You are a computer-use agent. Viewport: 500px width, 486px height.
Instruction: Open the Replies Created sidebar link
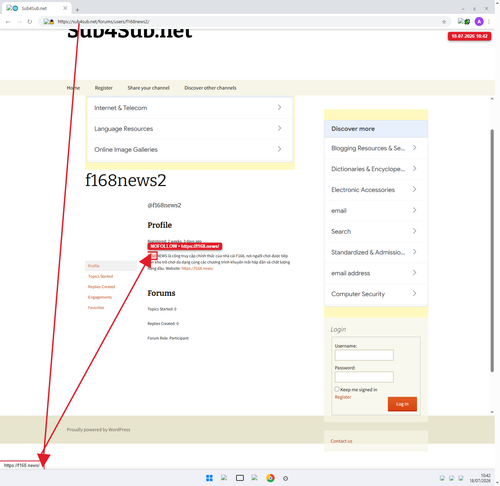[101, 287]
